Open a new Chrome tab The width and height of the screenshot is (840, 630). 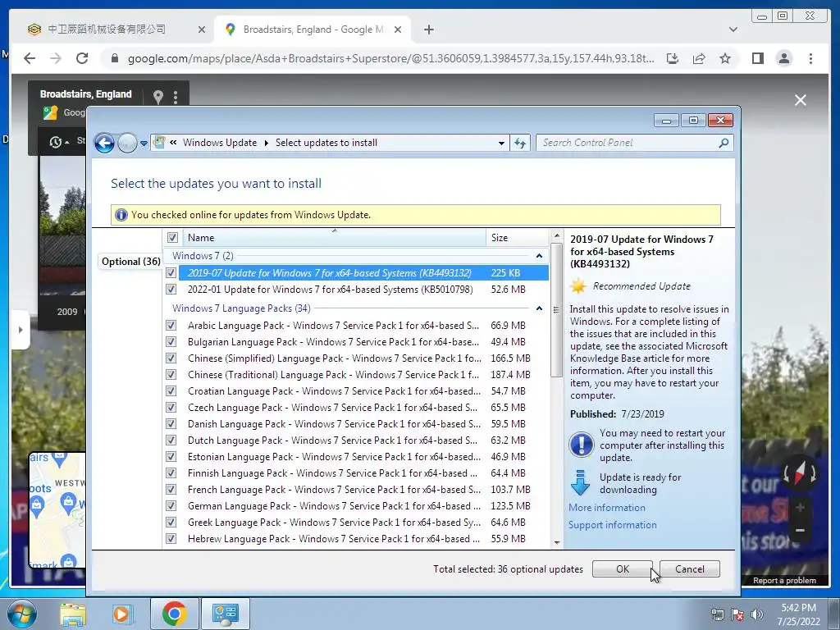coord(428,30)
